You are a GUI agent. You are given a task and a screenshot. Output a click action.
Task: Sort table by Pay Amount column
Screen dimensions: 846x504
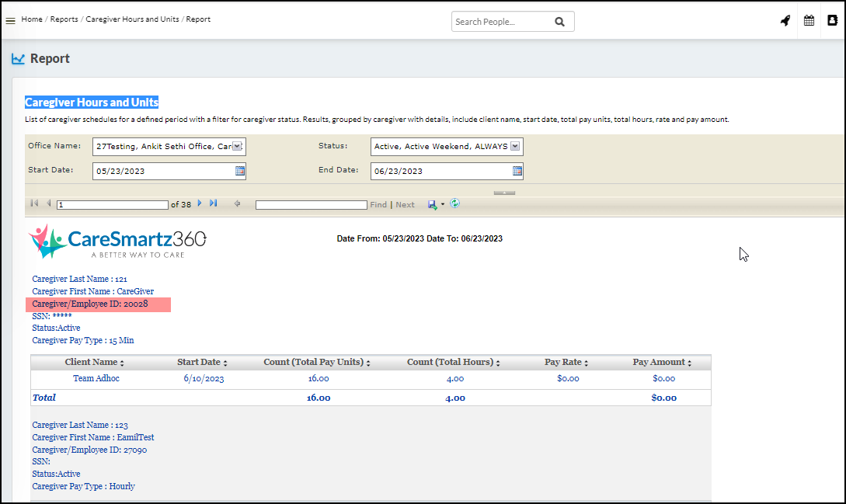click(689, 363)
